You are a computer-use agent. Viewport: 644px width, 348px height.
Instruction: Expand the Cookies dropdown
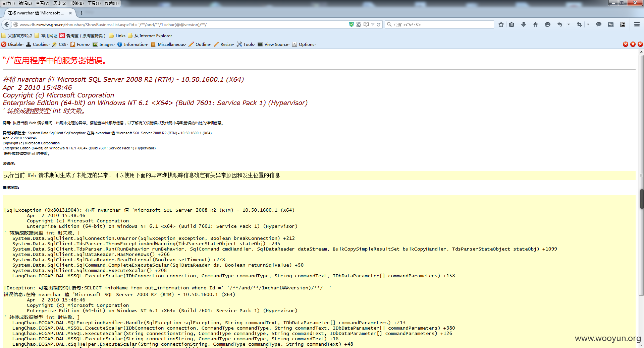(38, 44)
